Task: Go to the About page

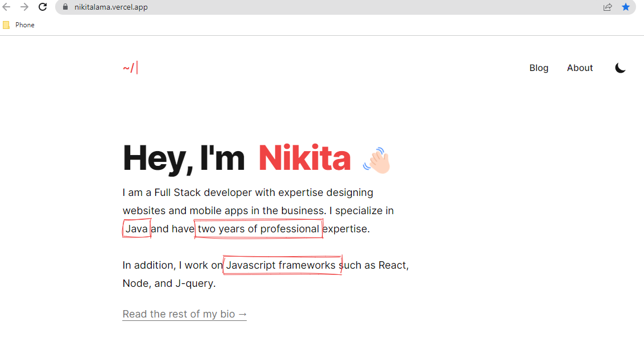Action: (x=579, y=68)
